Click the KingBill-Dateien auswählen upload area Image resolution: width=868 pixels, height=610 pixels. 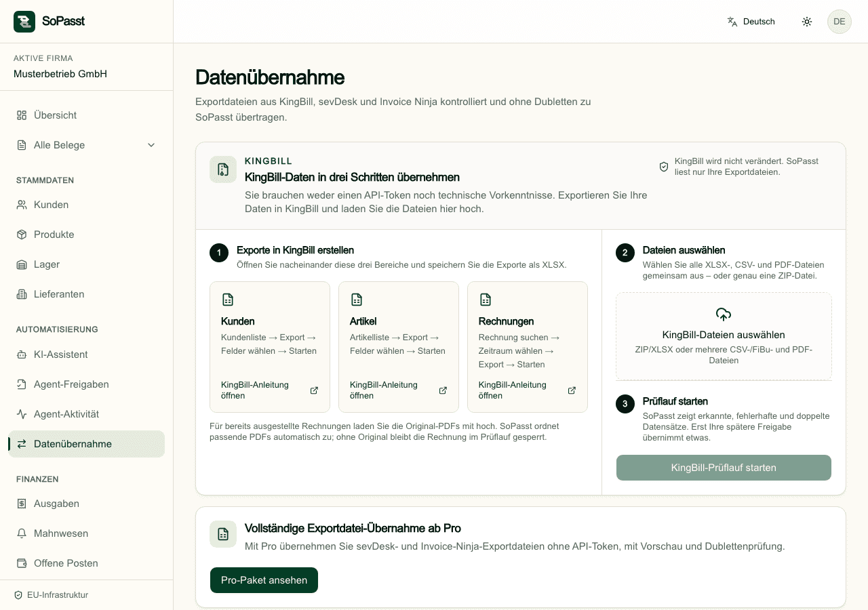click(x=724, y=336)
